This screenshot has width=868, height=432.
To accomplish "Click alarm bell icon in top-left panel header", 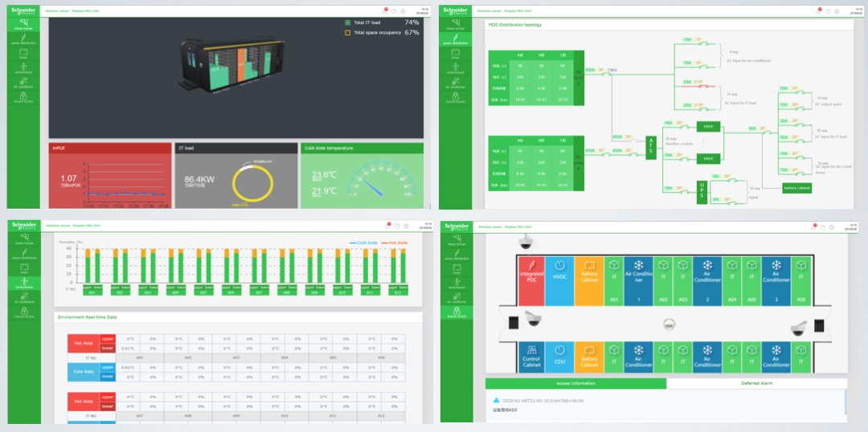I will [x=386, y=10].
